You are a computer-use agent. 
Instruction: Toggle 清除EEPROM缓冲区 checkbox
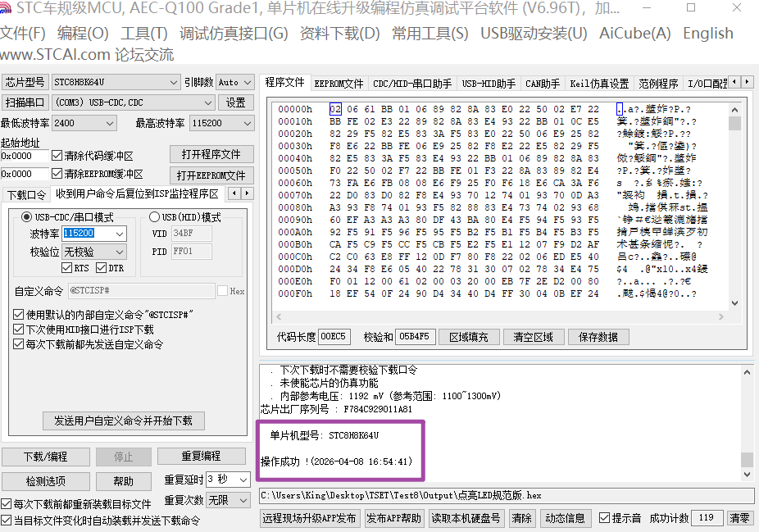point(57,174)
